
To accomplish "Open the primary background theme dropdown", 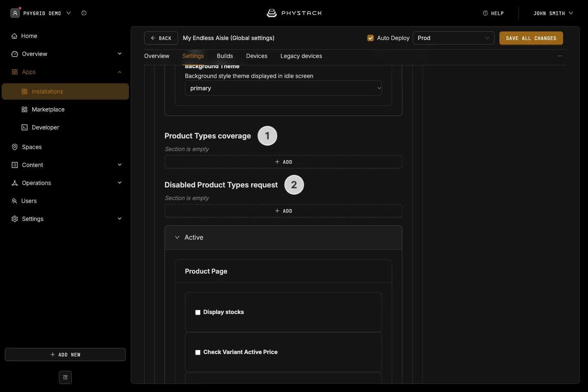I will tap(283, 88).
